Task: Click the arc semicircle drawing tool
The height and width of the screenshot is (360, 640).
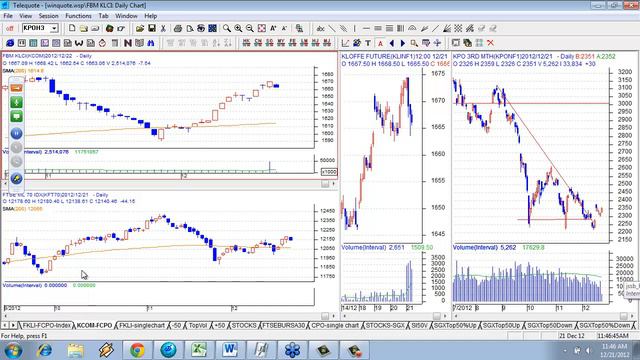Action: point(412,28)
